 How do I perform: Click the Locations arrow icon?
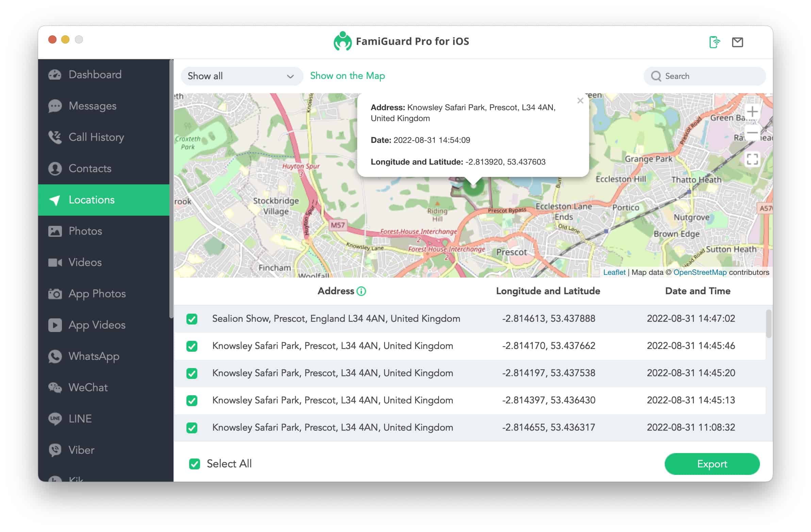[x=55, y=200]
